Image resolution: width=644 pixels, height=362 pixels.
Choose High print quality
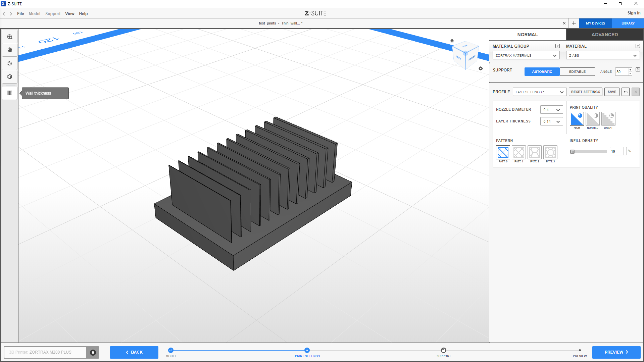pos(577,119)
